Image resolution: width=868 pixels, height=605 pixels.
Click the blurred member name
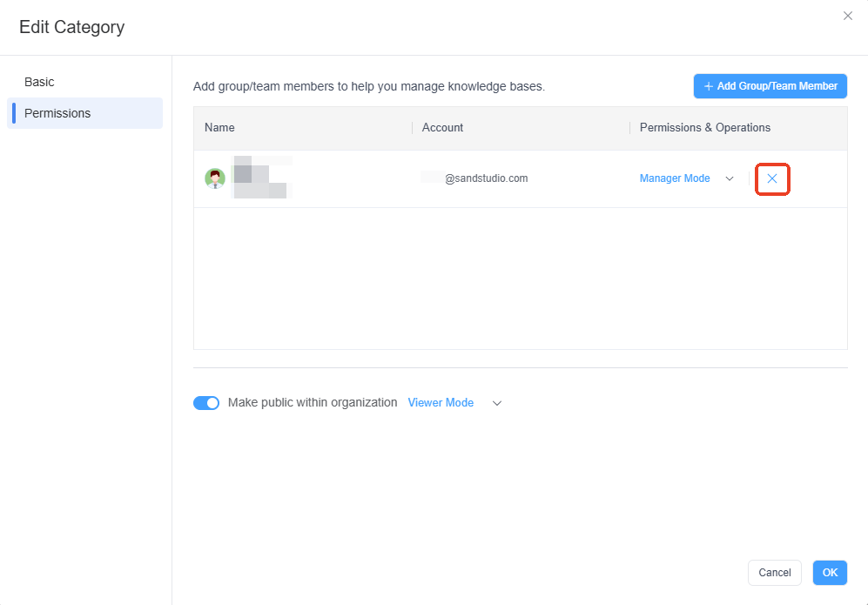point(259,178)
